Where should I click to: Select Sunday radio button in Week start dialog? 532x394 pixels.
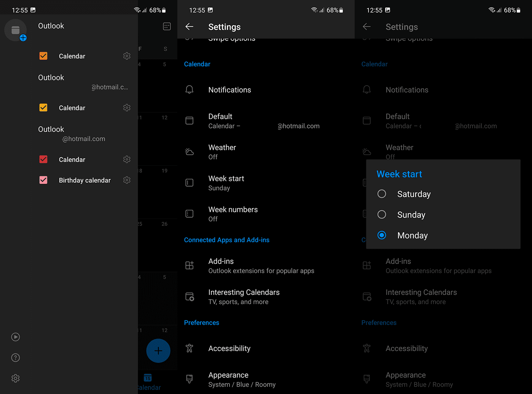[382, 215]
